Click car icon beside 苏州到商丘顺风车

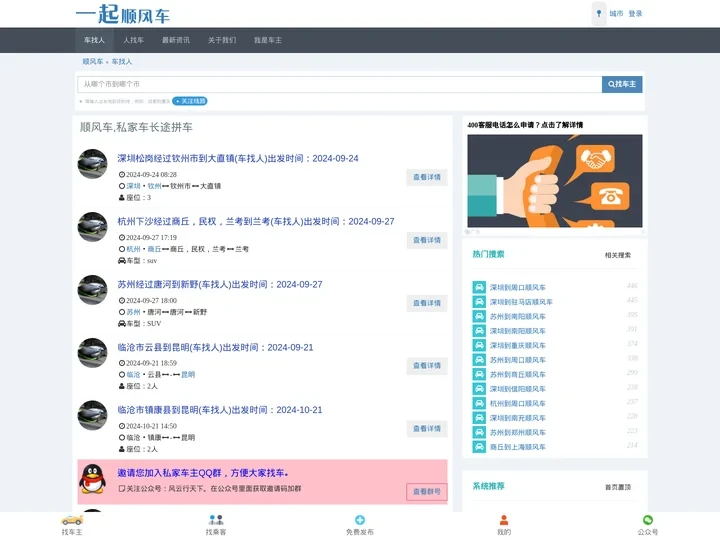pos(479,374)
